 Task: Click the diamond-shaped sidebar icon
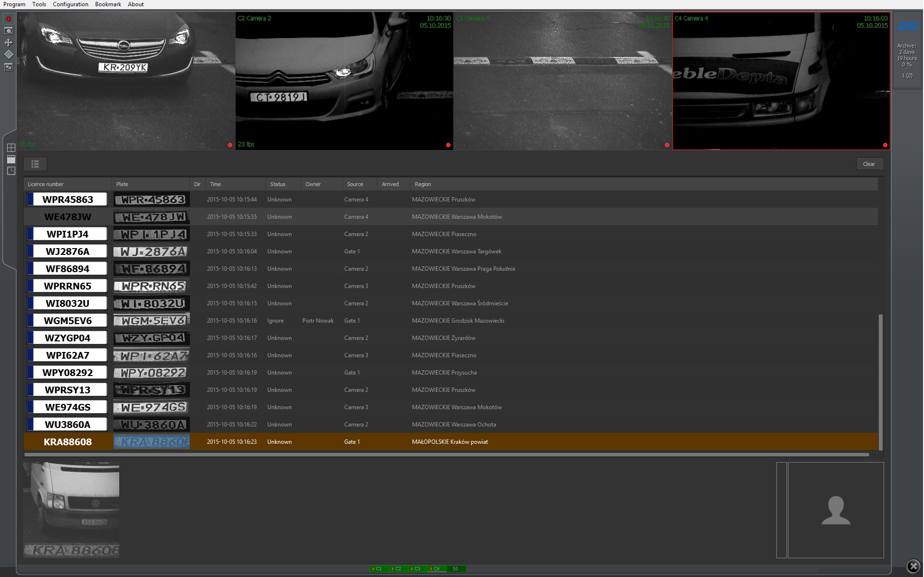tap(9, 55)
